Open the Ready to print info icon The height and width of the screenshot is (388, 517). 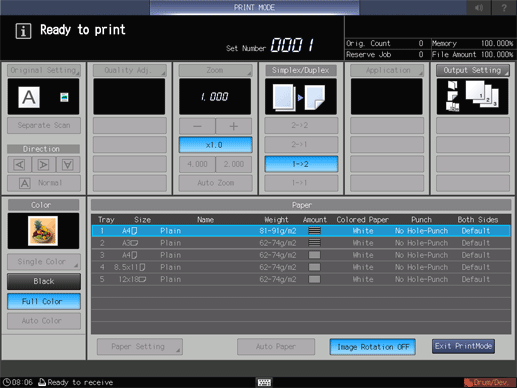23,31
